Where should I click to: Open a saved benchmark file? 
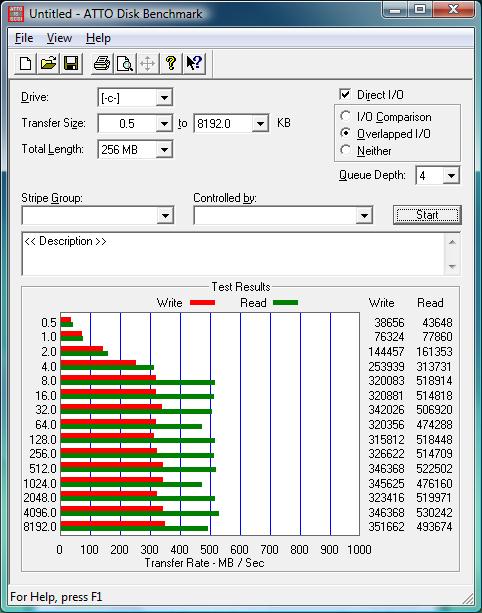tap(48, 63)
